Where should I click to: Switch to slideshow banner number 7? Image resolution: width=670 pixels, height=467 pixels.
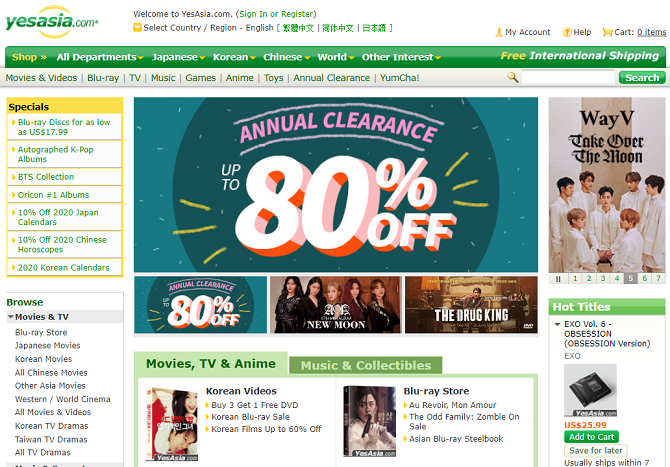658,279
